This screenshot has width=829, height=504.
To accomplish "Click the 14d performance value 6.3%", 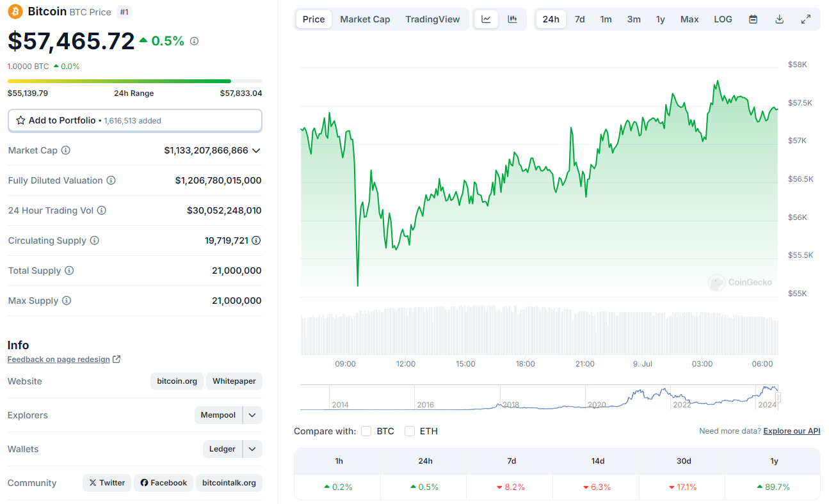I will coord(597,487).
